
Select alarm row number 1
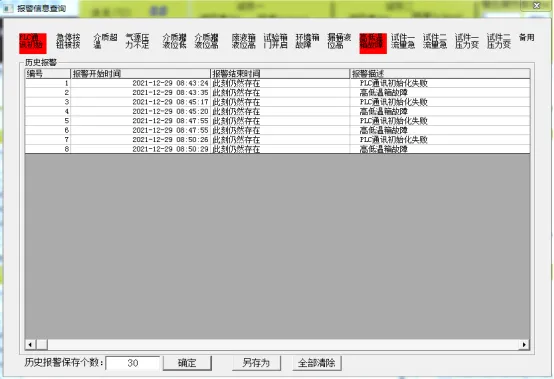tap(277, 83)
